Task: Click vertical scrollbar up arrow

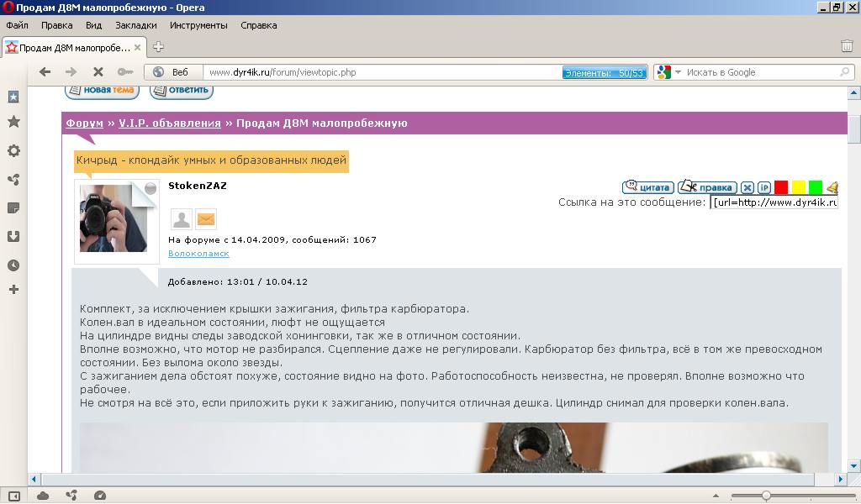Action: [854, 93]
